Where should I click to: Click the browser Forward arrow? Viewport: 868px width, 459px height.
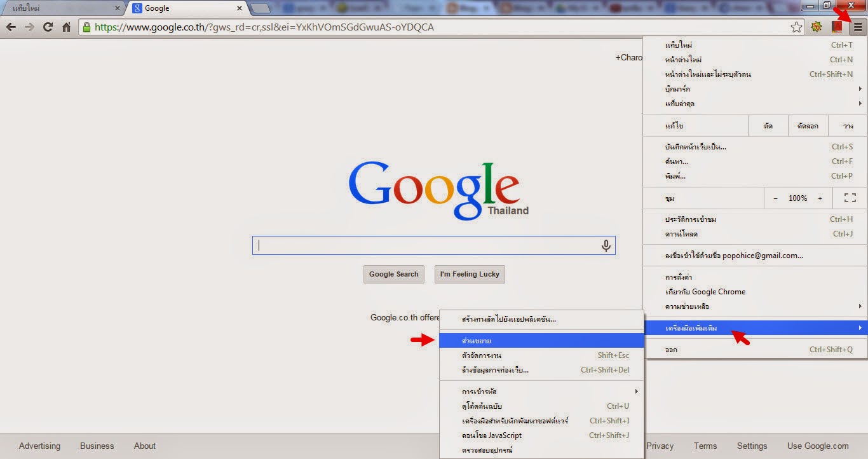click(29, 27)
